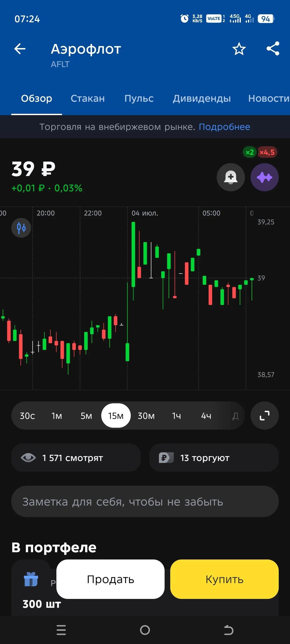Switch chart type with candlestick icon

point(21,228)
